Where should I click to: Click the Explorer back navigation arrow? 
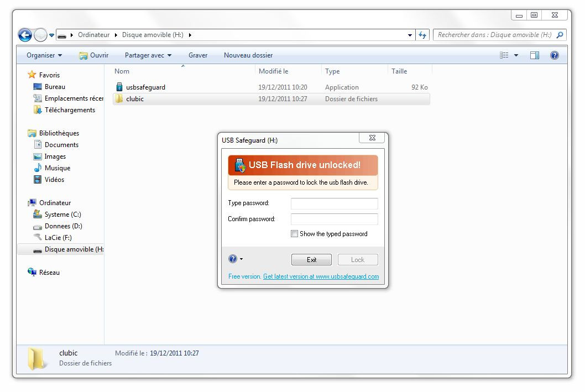click(x=25, y=35)
